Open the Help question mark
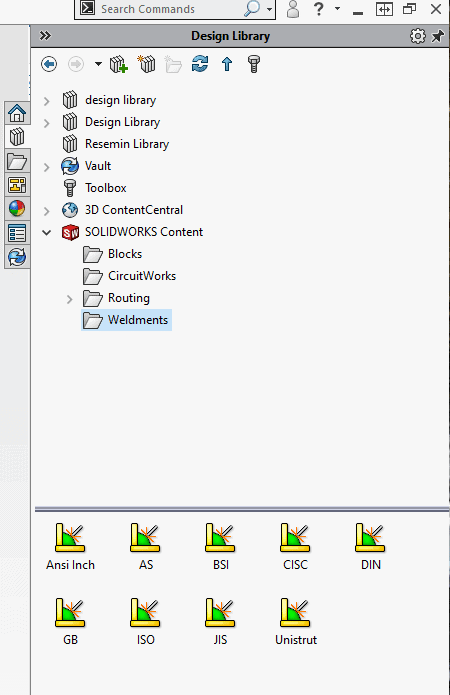Screen dimensions: 450x695 [x=318, y=9]
